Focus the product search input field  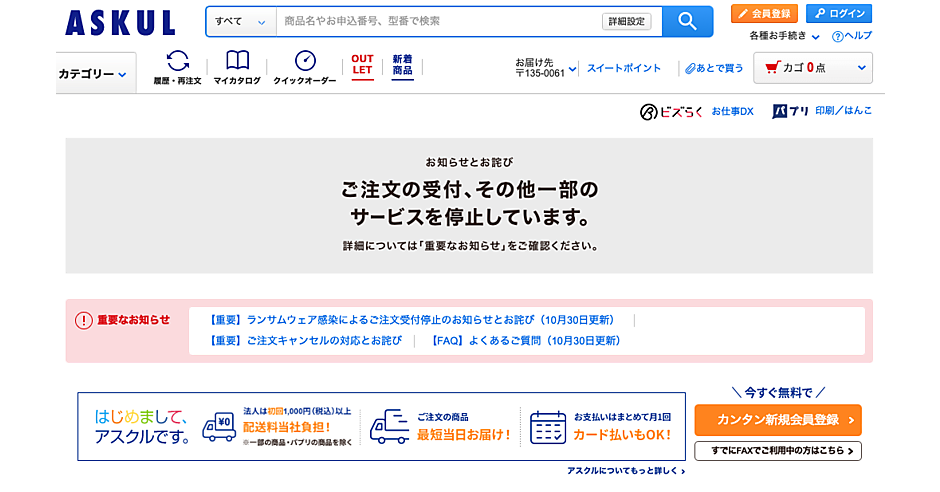point(439,22)
